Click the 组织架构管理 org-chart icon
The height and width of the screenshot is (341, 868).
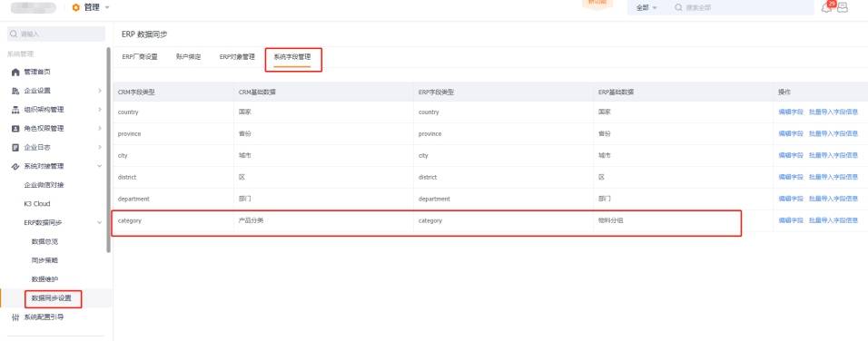15,110
